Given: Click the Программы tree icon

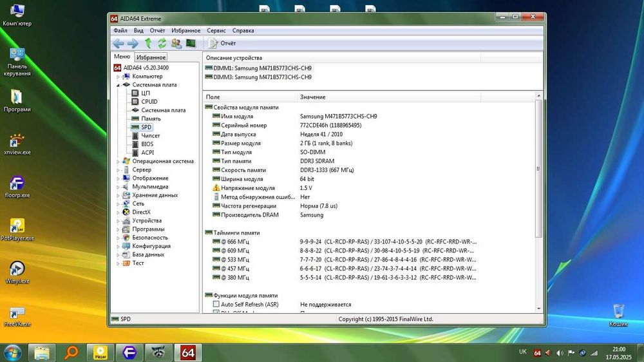Looking at the screenshot, I should pos(126,229).
